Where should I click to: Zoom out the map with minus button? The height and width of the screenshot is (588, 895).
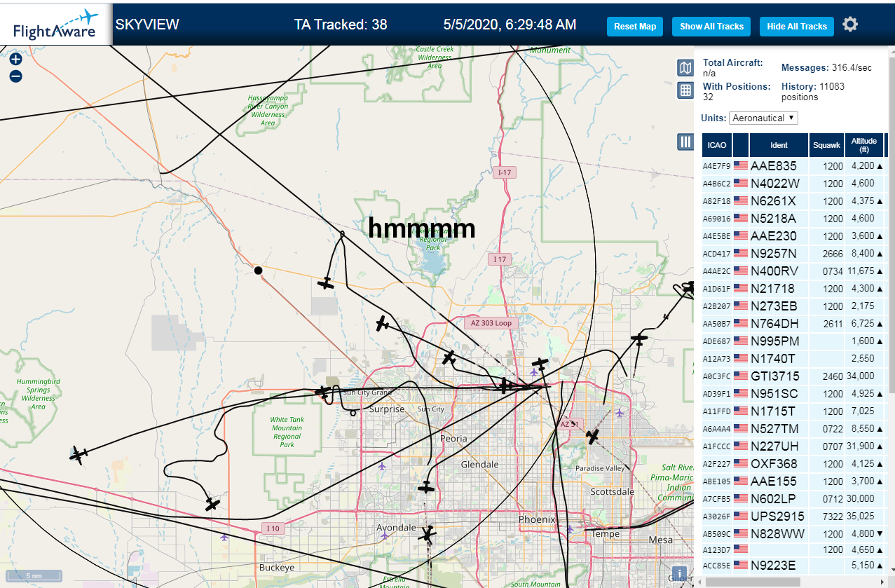[x=15, y=76]
